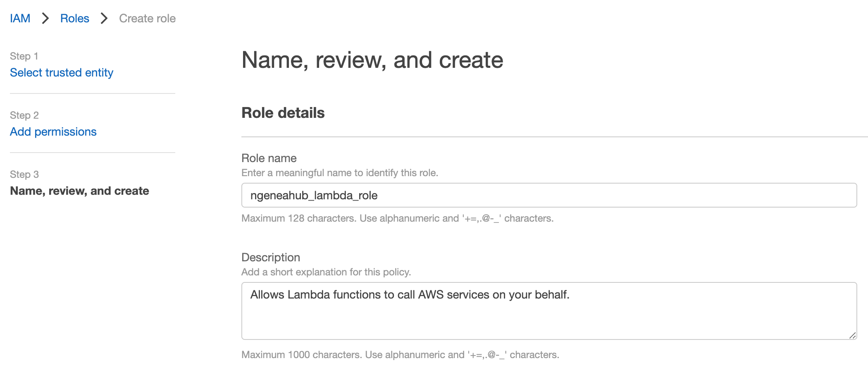Viewport: 868px width, 368px height.
Task: Grab the Description textarea resize handle
Action: 852,336
